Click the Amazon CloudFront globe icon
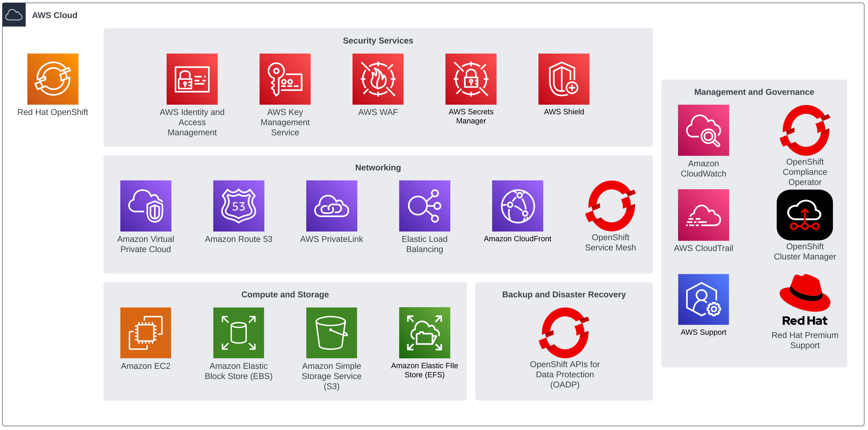This screenshot has height=430, width=868. click(x=518, y=206)
